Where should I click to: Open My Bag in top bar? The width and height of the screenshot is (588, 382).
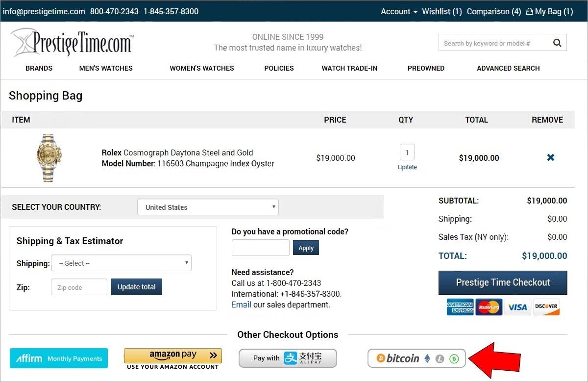pos(549,11)
